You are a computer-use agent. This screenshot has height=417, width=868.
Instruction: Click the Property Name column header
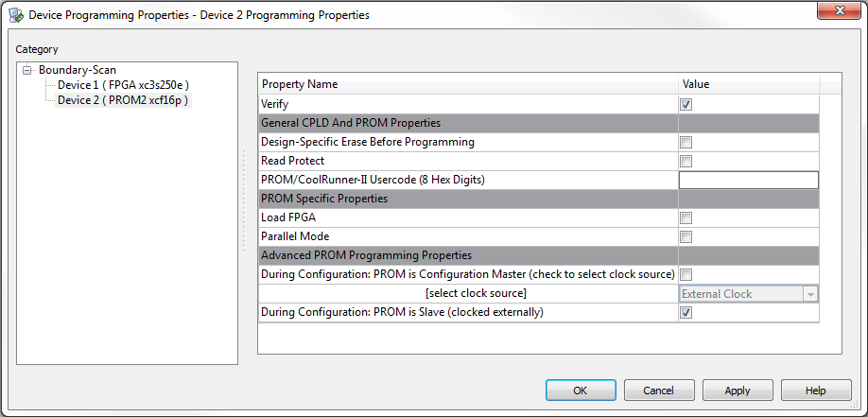(x=468, y=84)
